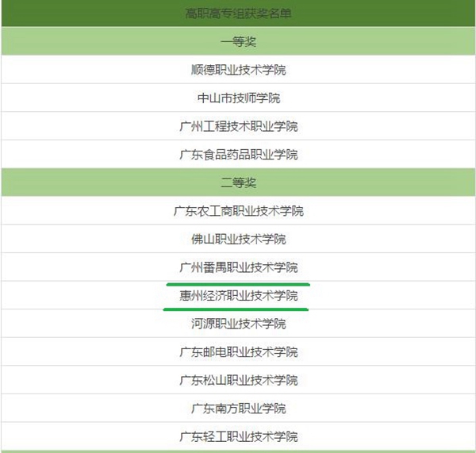Screen dimensions: 476x453
Task: Select 河源职业技术学院 row
Action: (x=238, y=324)
